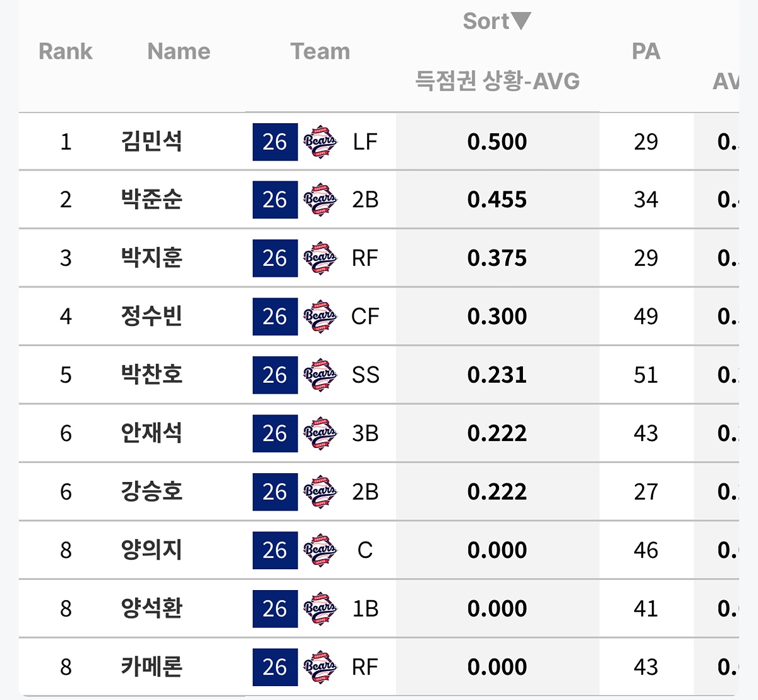
Task: Click the Rank column header
Action: click(x=66, y=51)
